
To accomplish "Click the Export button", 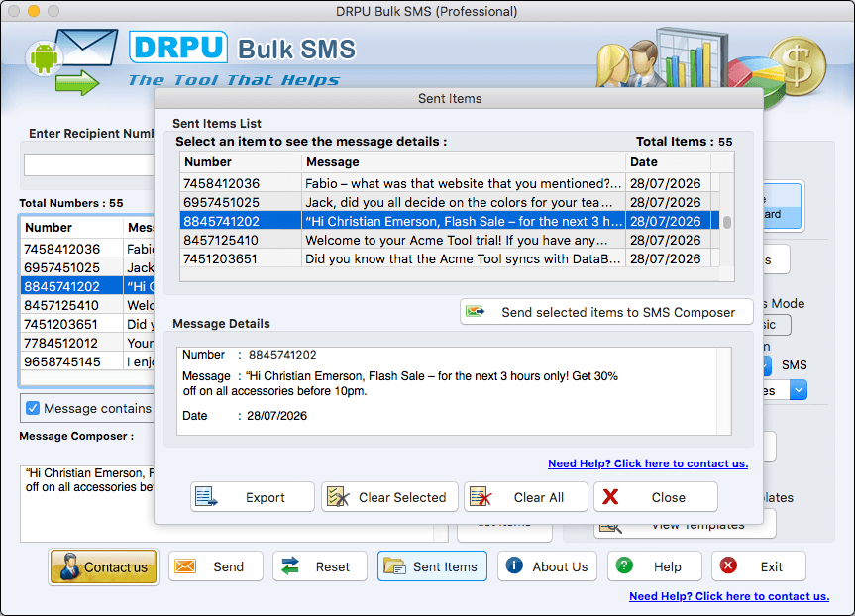I will (253, 496).
